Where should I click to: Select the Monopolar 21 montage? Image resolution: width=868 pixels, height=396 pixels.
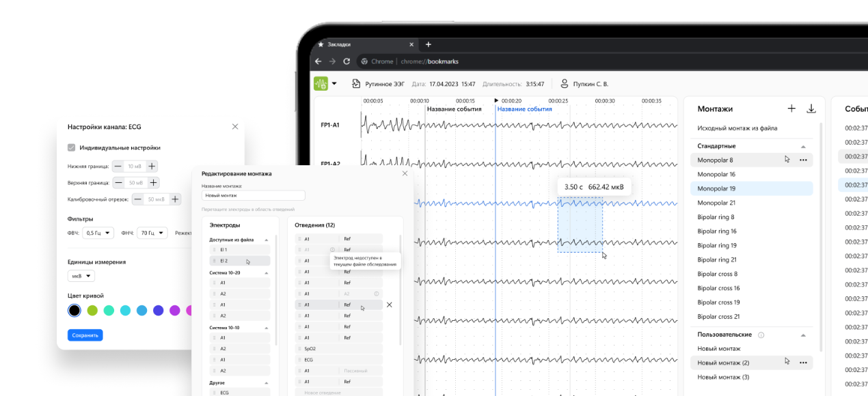tap(752, 203)
